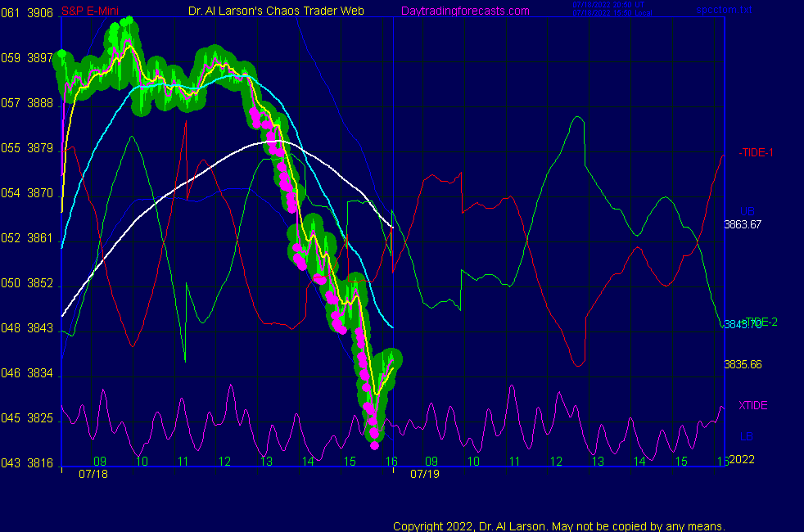
Task: Click the 3816 price axis label
Action: click(40, 463)
